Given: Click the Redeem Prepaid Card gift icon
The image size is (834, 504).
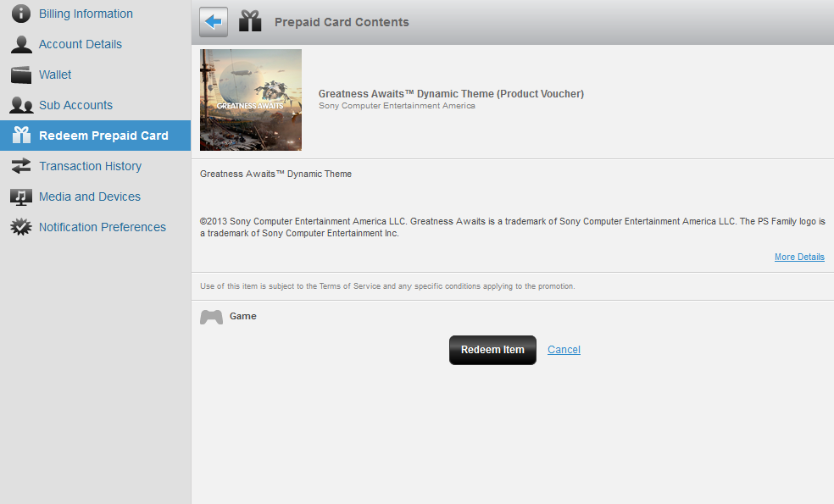Looking at the screenshot, I should pyautogui.click(x=21, y=135).
